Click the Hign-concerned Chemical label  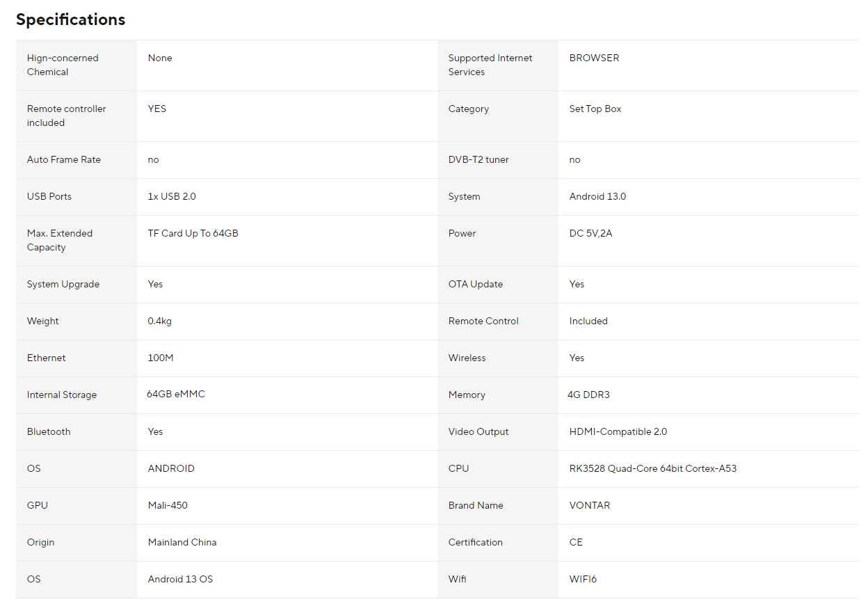(x=63, y=65)
